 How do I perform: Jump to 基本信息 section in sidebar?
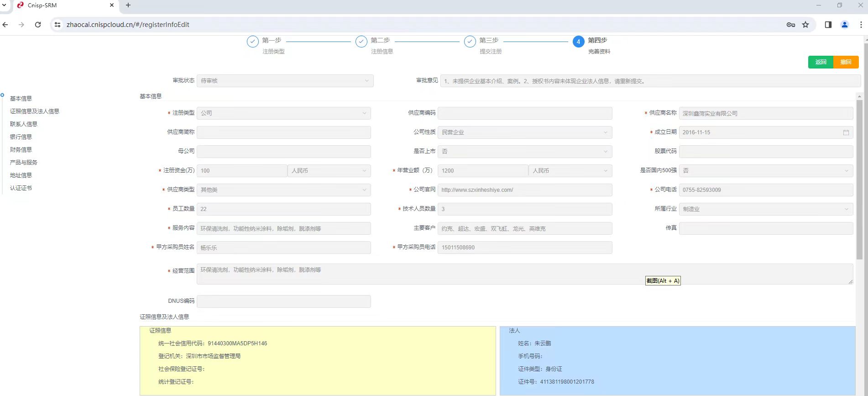tap(21, 99)
